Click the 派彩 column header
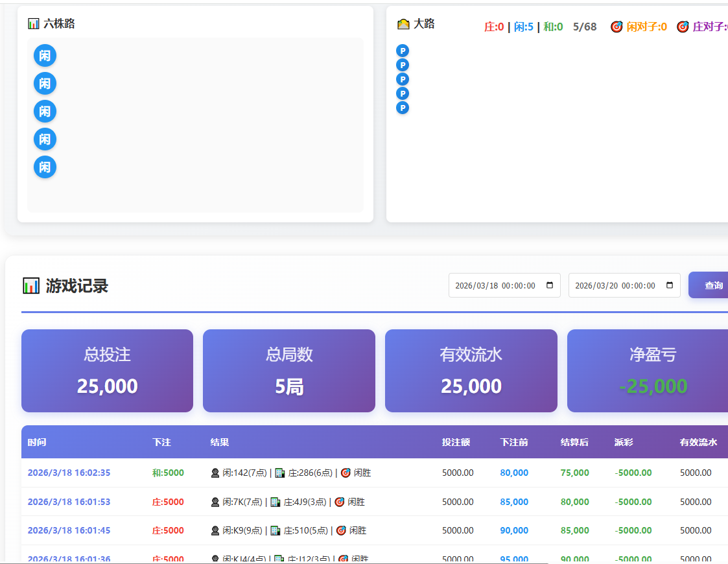The width and height of the screenshot is (728, 564). coord(624,442)
